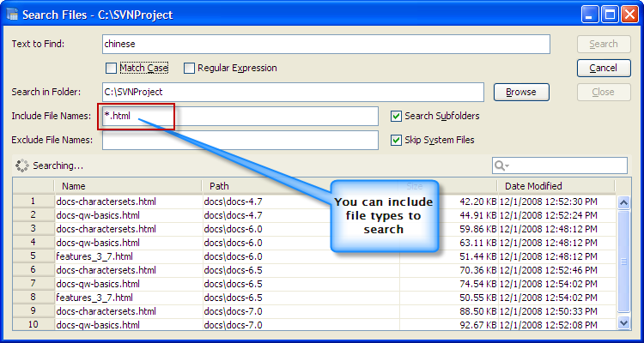Click date 12/1/2008 12:50:33 PM
Image resolution: width=644 pixels, height=343 pixels.
tap(549, 311)
